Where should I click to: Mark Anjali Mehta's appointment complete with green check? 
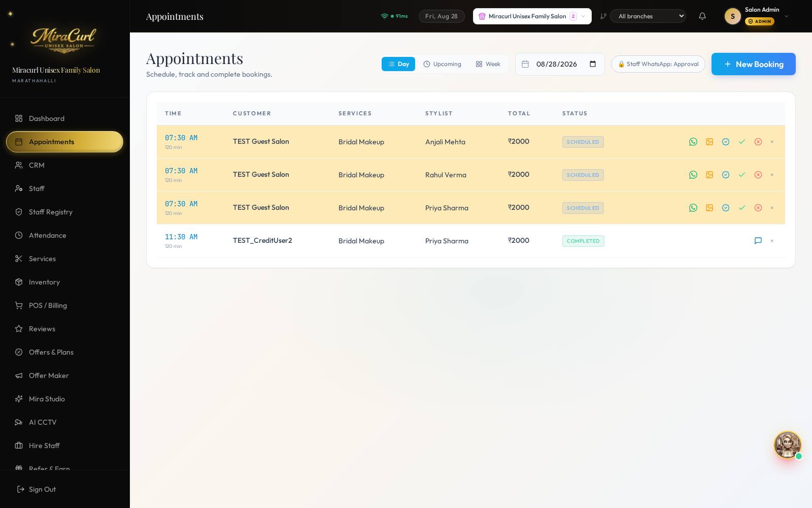742,142
